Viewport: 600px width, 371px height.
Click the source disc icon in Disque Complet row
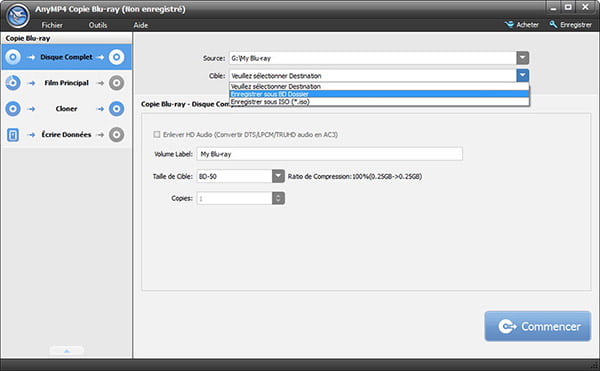click(x=13, y=57)
